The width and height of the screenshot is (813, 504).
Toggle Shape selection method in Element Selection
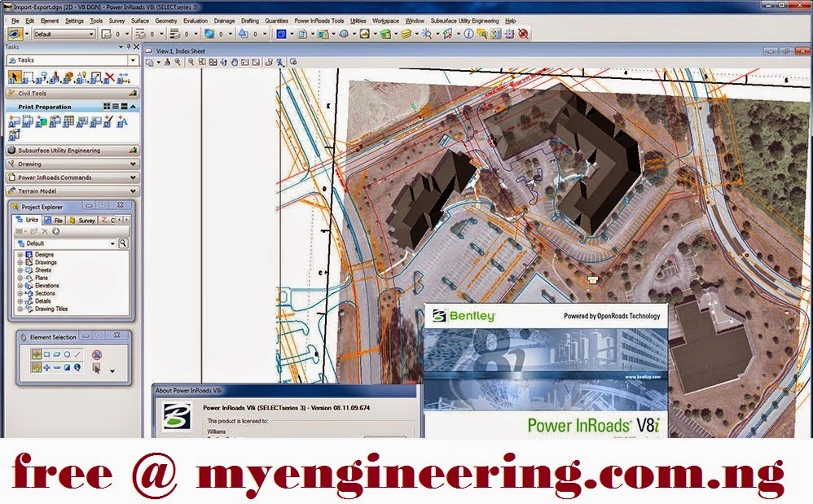[x=56, y=354]
